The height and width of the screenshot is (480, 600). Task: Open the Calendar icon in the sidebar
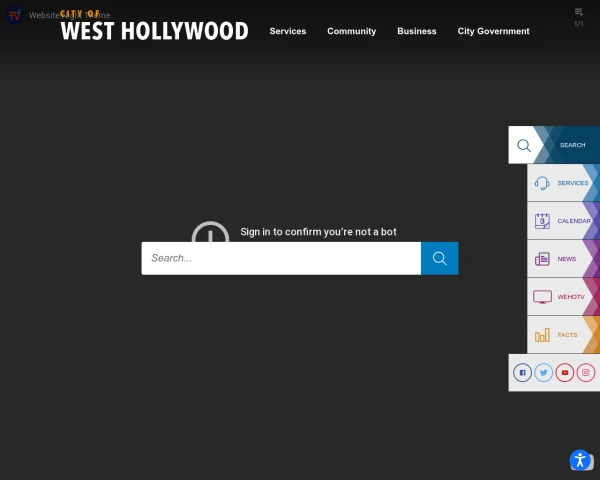[542, 221]
